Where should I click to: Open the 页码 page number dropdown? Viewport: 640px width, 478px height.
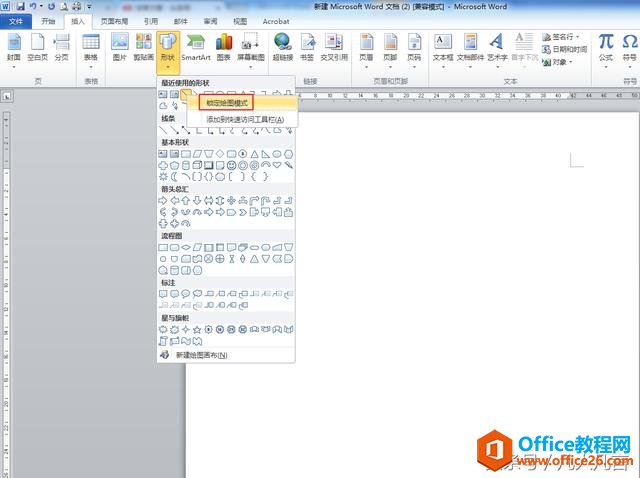[414, 51]
